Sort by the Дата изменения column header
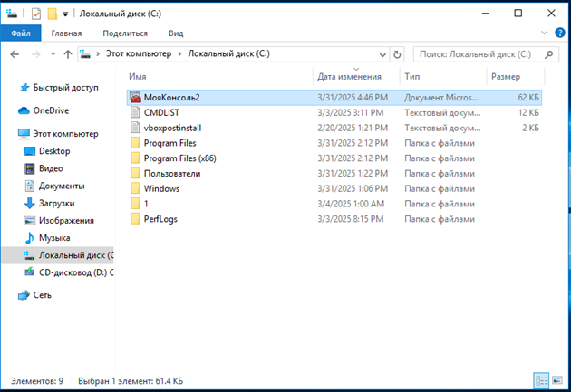The width and height of the screenshot is (571, 392). [349, 77]
